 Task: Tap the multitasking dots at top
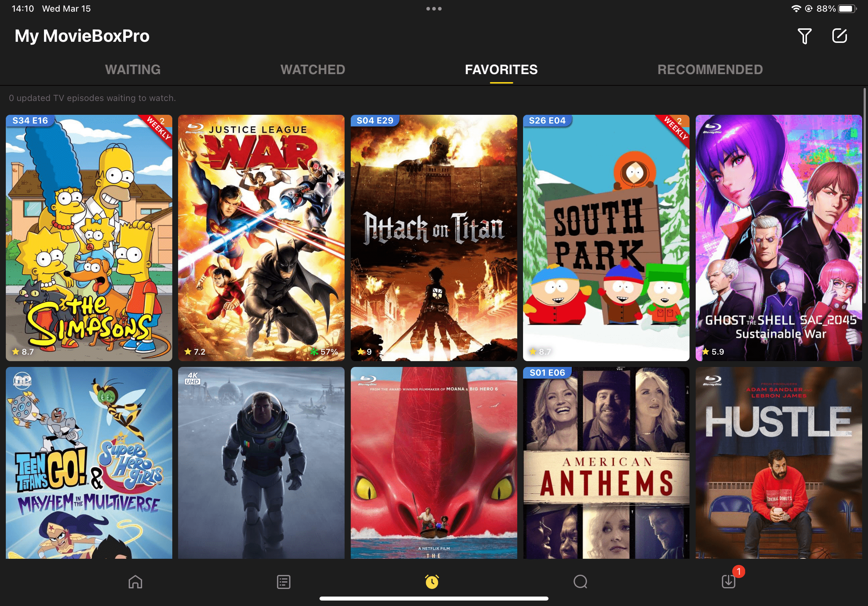(x=434, y=8)
